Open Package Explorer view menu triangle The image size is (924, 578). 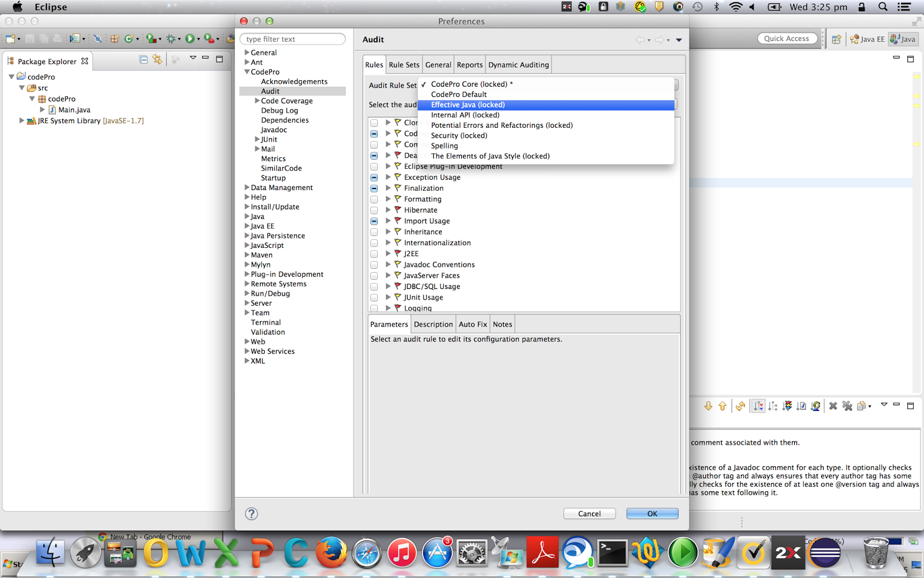[193, 58]
